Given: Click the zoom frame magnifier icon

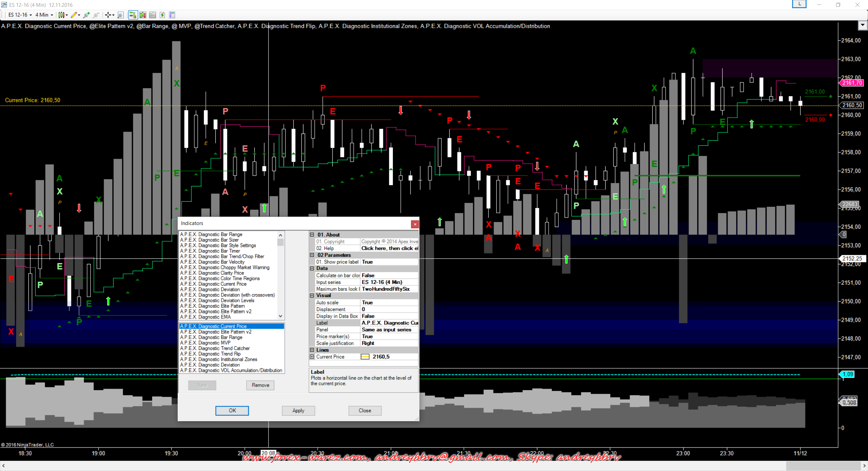Looking at the screenshot, I should 120,15.
